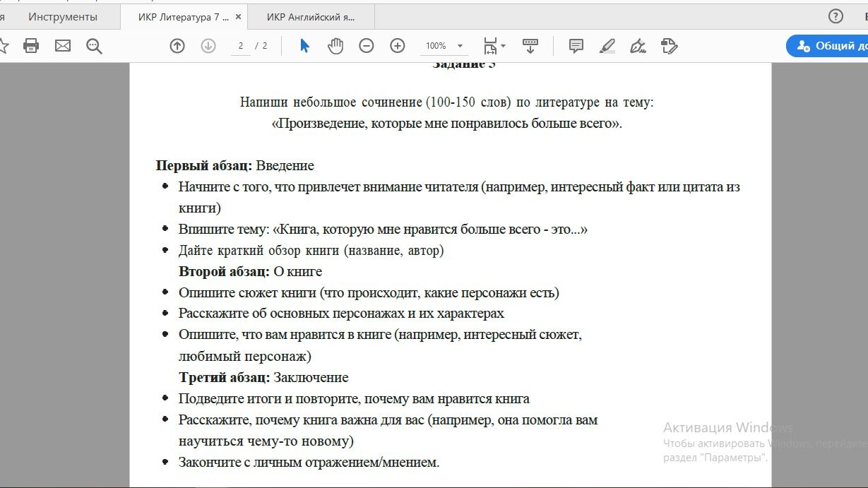Zoom out with the minus button
Viewport: 868px width, 488px height.
(367, 46)
